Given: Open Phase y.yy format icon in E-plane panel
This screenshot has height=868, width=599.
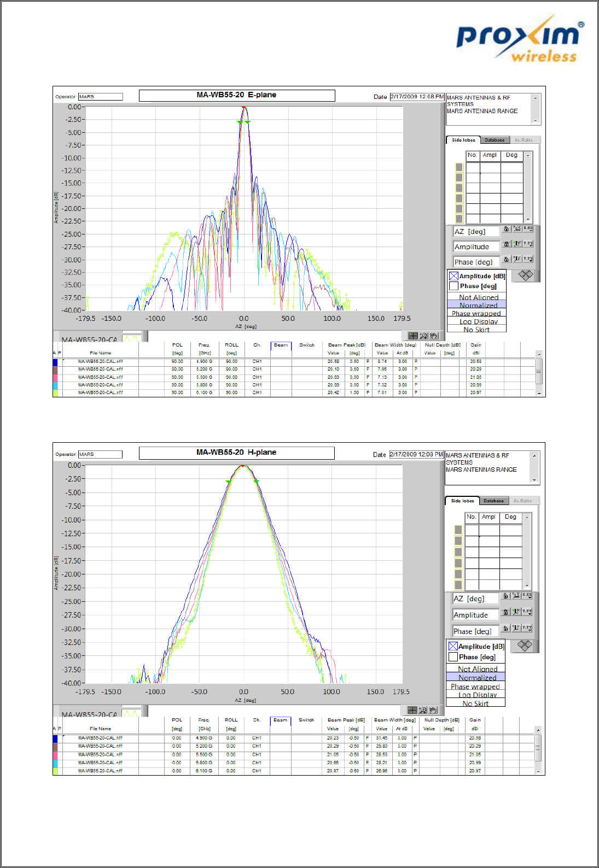Looking at the screenshot, I should 528,259.
